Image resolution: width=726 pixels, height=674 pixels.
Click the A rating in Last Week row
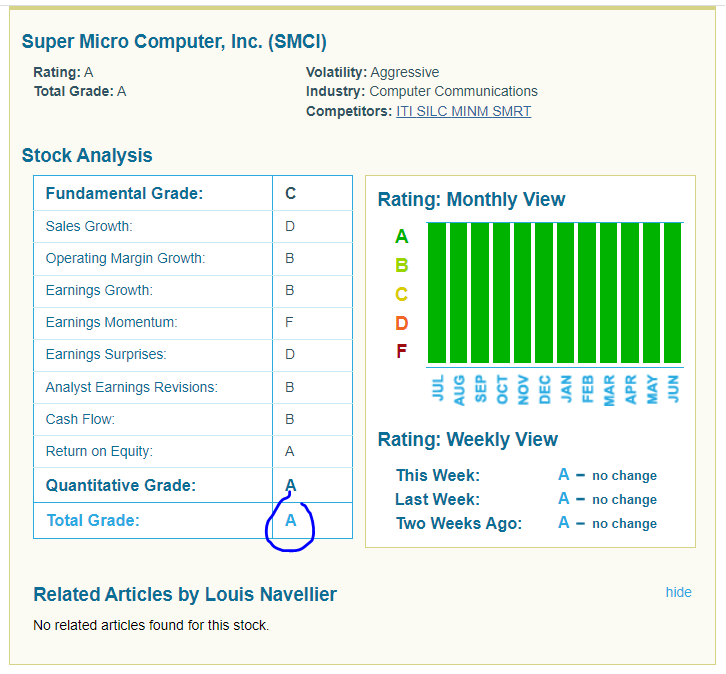563,499
